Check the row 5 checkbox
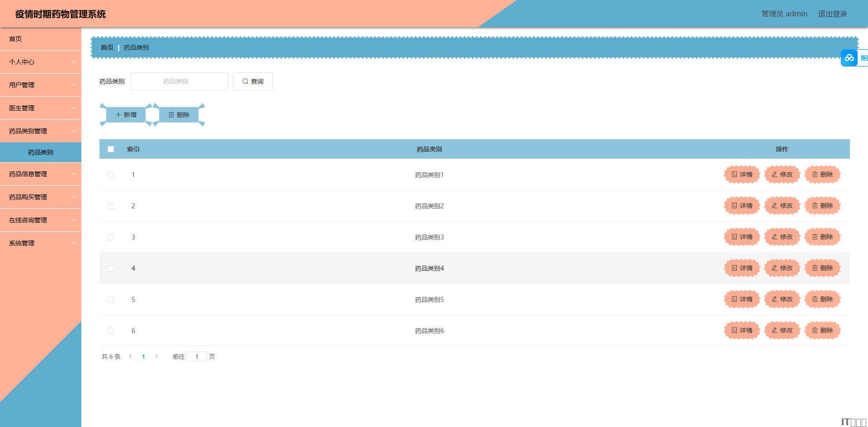This screenshot has height=427, width=868. (111, 300)
